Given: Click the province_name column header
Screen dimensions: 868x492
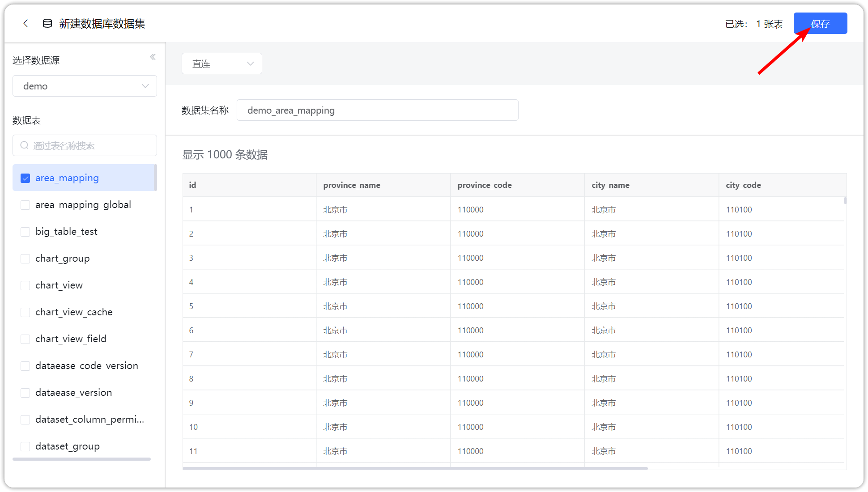Looking at the screenshot, I should point(352,185).
